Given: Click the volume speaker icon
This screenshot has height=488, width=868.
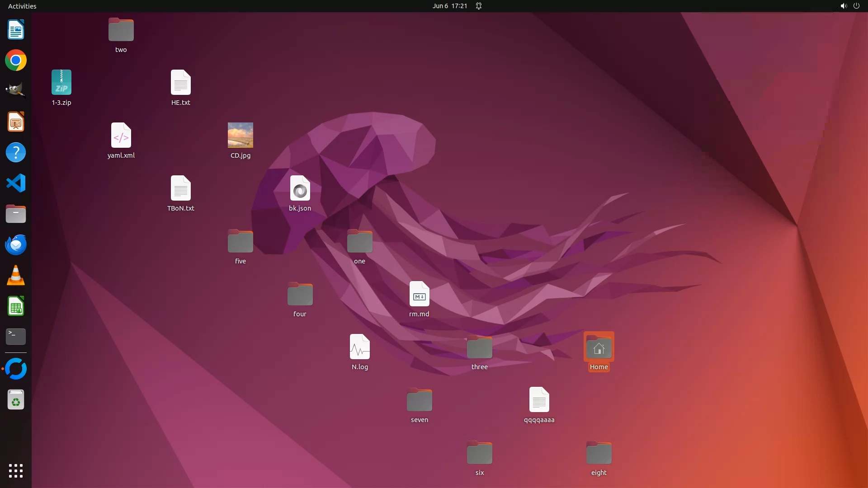Looking at the screenshot, I should [x=843, y=6].
